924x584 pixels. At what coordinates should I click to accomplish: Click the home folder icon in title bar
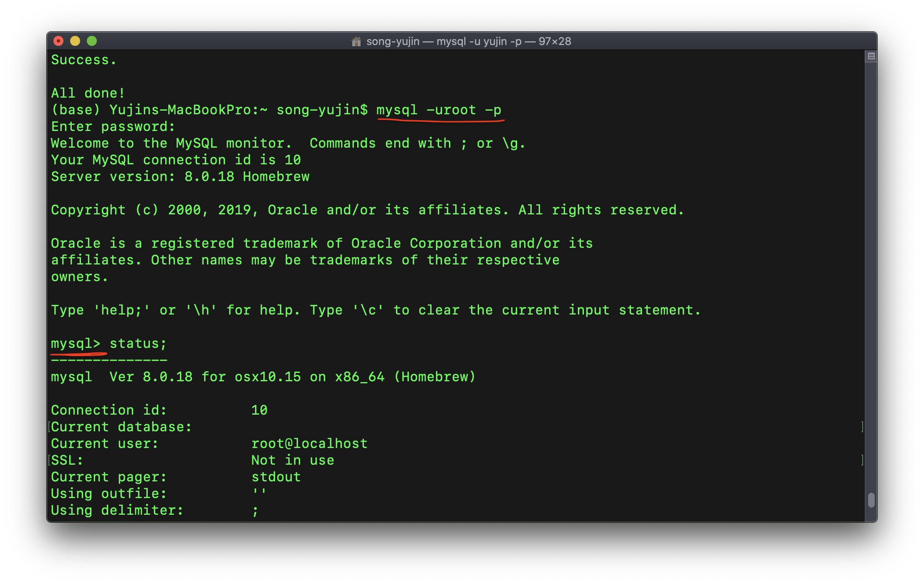pos(356,41)
